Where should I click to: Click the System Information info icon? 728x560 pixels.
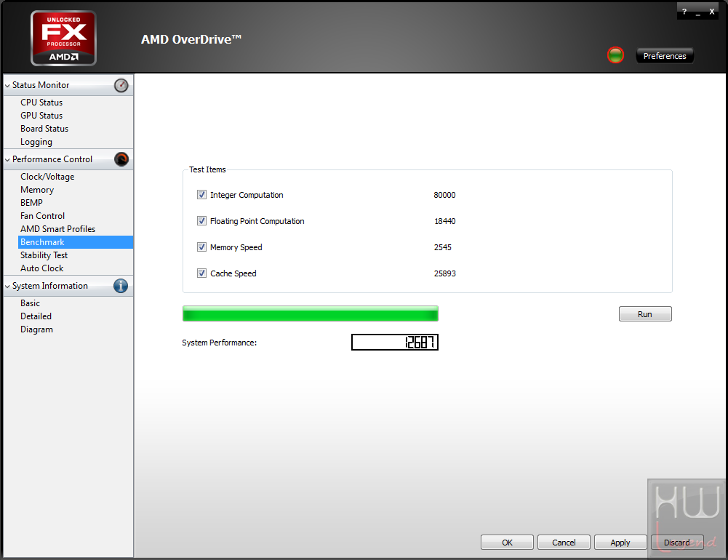(121, 286)
